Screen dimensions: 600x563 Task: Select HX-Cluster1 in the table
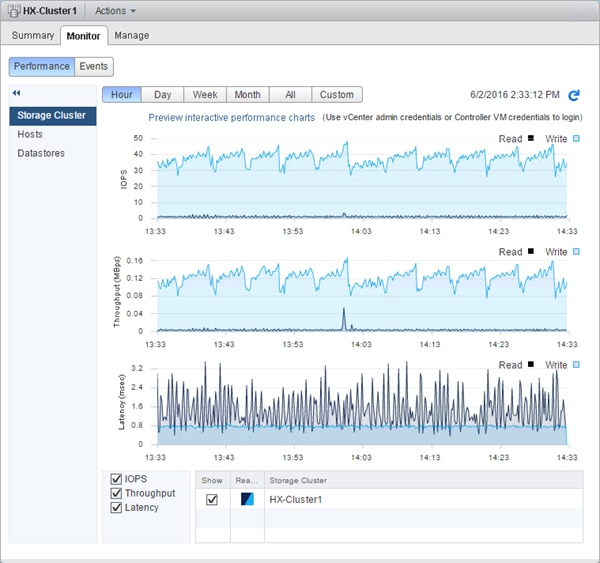pyautogui.click(x=295, y=499)
